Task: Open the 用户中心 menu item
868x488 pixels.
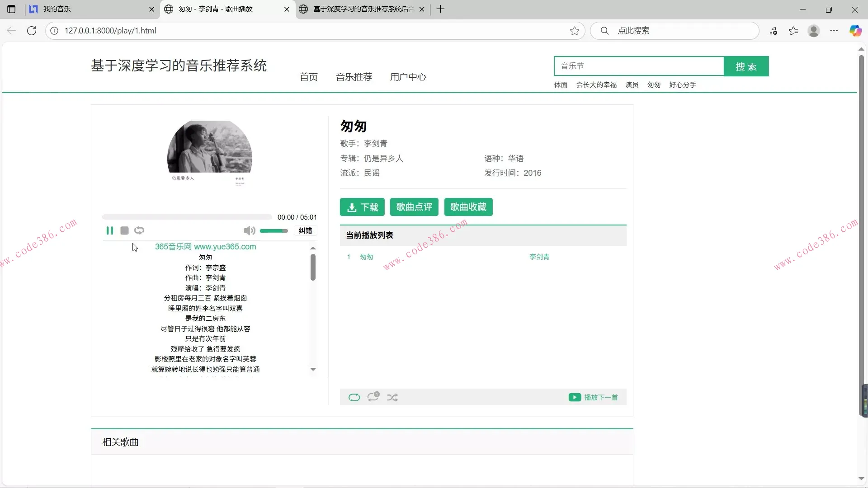Action: tap(408, 77)
